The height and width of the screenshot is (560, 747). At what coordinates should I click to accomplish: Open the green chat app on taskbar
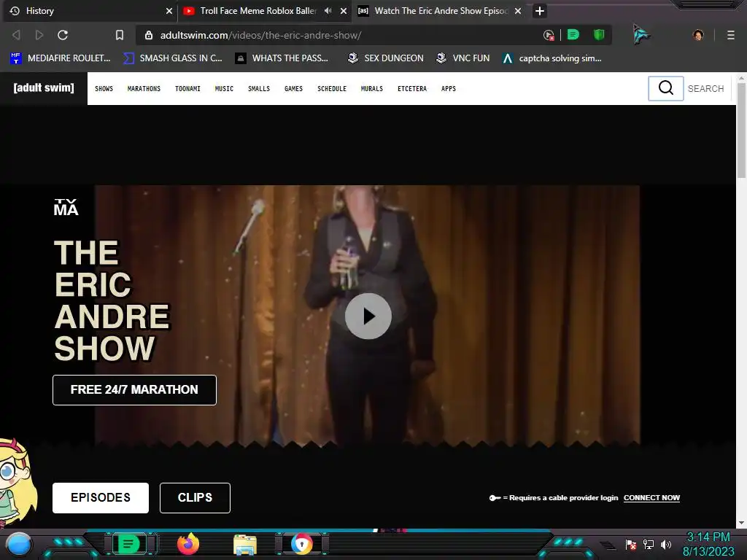128,544
